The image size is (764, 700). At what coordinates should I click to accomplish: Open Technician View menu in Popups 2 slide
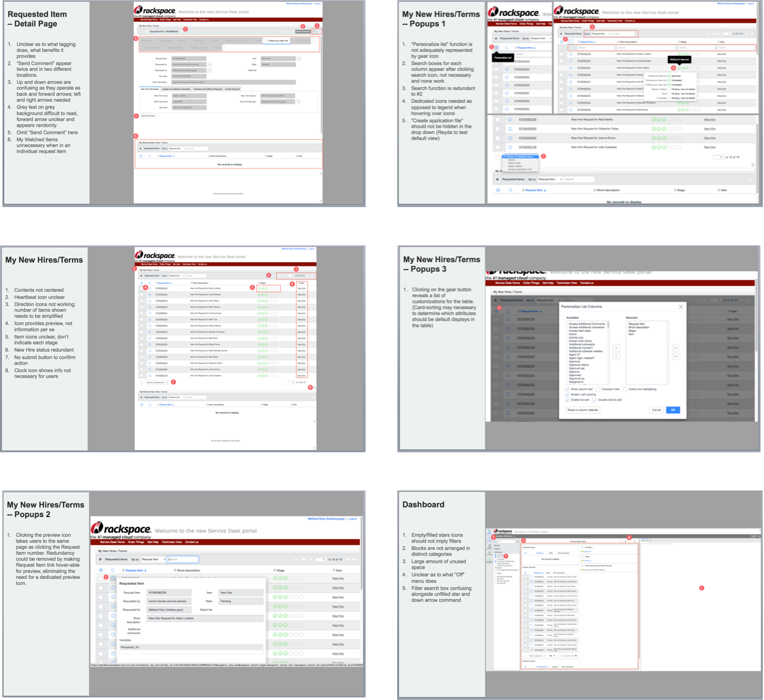(172, 542)
